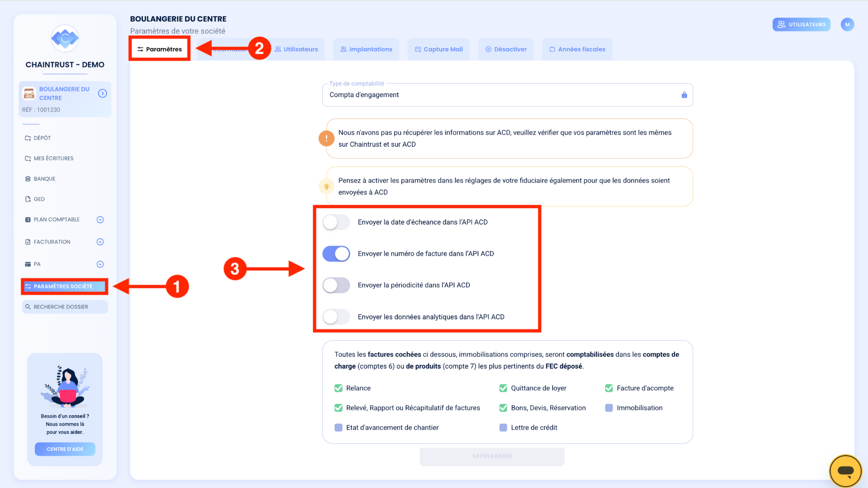Viewport: 868px width, 488px height.
Task: Uncheck Quittance de loyer checkbox
Action: [503, 388]
